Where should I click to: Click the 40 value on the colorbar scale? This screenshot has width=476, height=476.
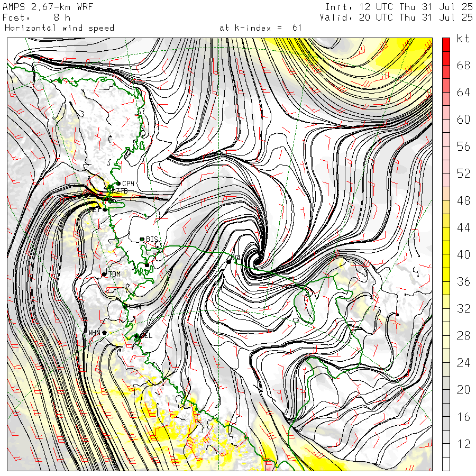(463, 255)
